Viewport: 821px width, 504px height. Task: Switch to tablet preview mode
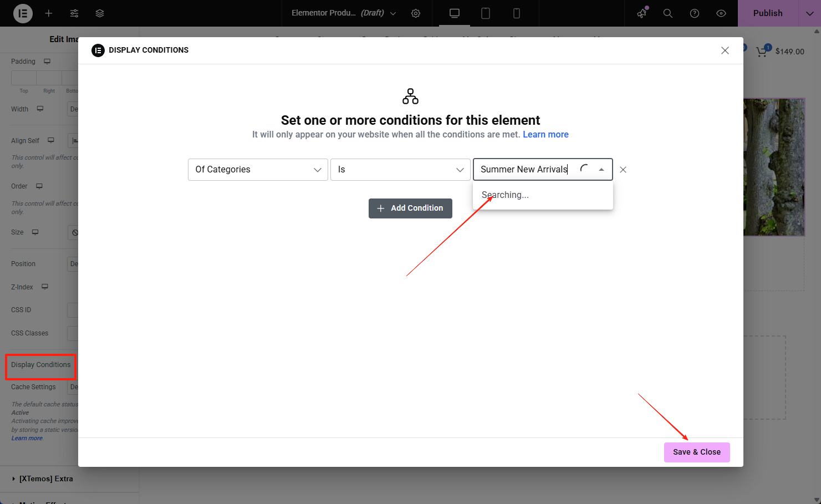[x=485, y=13]
